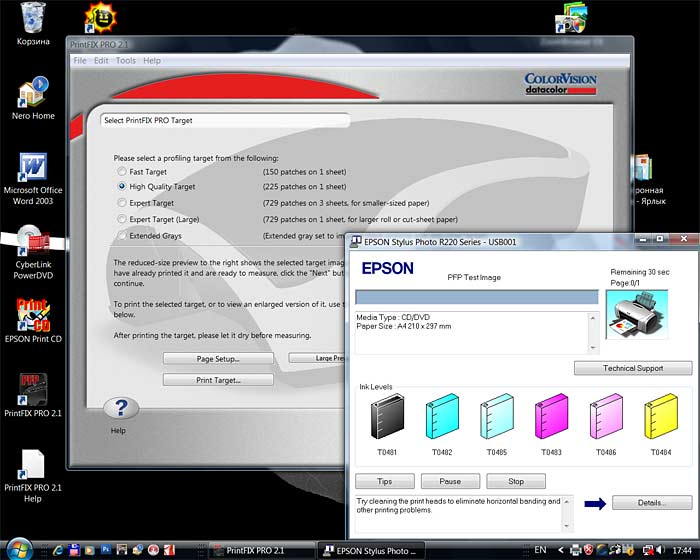Click the EPSON logo in the status monitor
700x560 pixels.
(388, 268)
